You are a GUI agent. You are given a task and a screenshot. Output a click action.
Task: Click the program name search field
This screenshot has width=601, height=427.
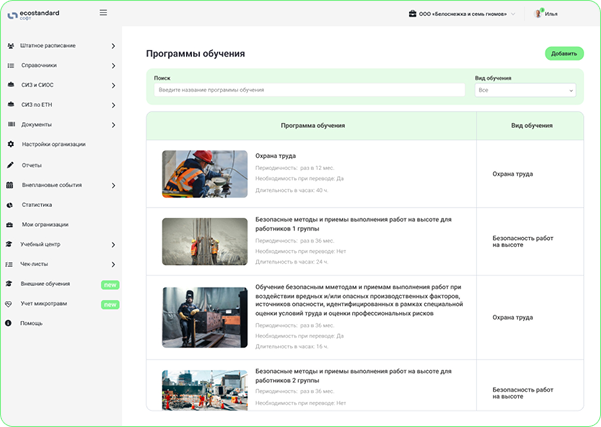tap(310, 90)
